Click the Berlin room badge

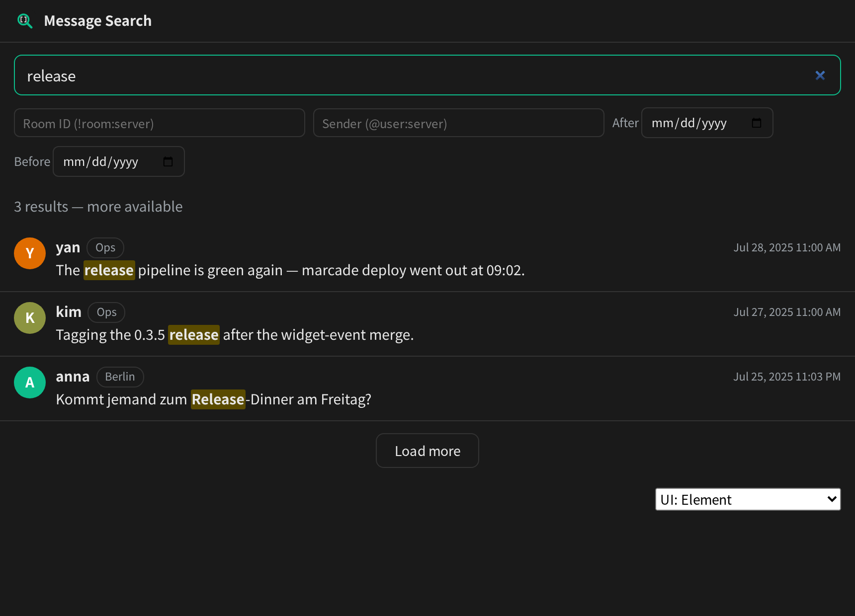click(x=120, y=377)
